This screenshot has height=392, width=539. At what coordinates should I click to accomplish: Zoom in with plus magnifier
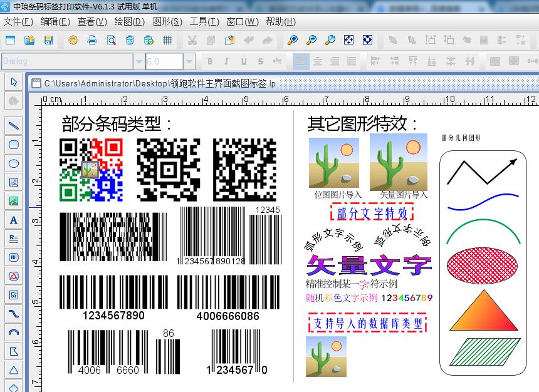(x=293, y=40)
